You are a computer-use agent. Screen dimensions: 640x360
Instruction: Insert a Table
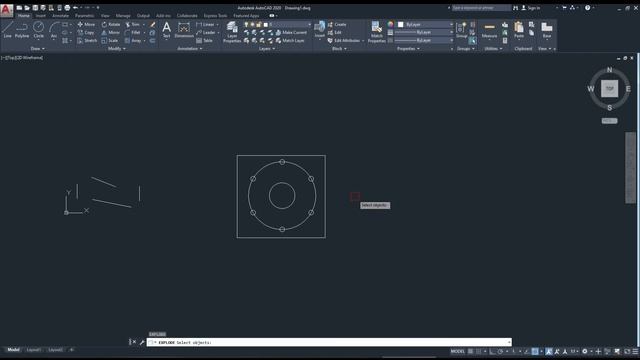204,40
